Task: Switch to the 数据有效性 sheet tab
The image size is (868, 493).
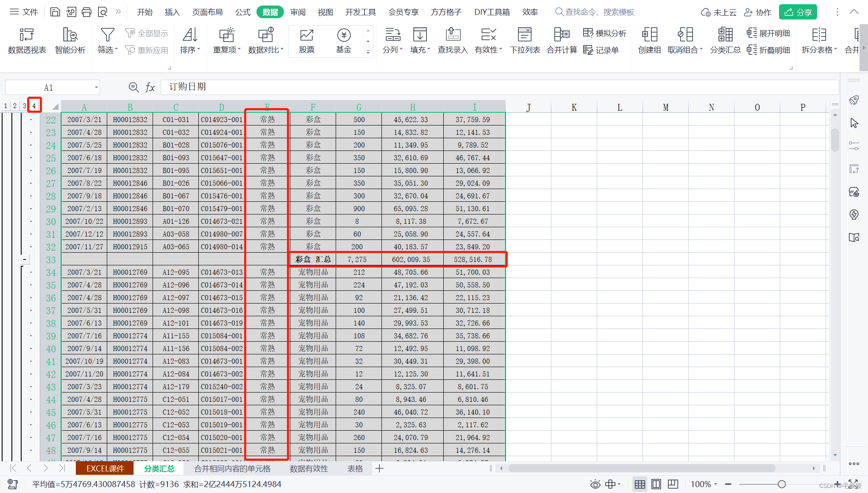Action: coord(309,468)
